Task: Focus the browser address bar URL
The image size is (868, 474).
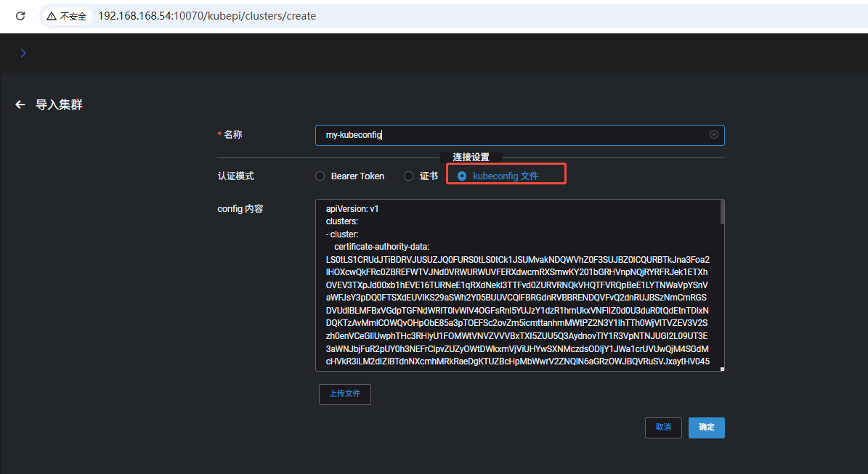Action: tap(207, 16)
